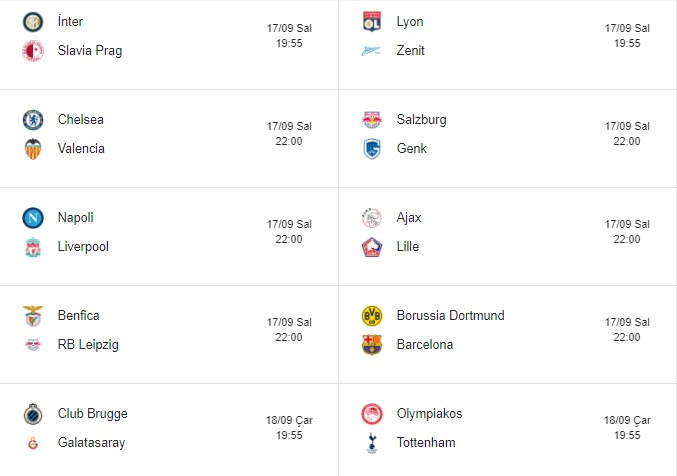The width and height of the screenshot is (677, 476).
Task: Click the Lyon team name
Action: 410,21
